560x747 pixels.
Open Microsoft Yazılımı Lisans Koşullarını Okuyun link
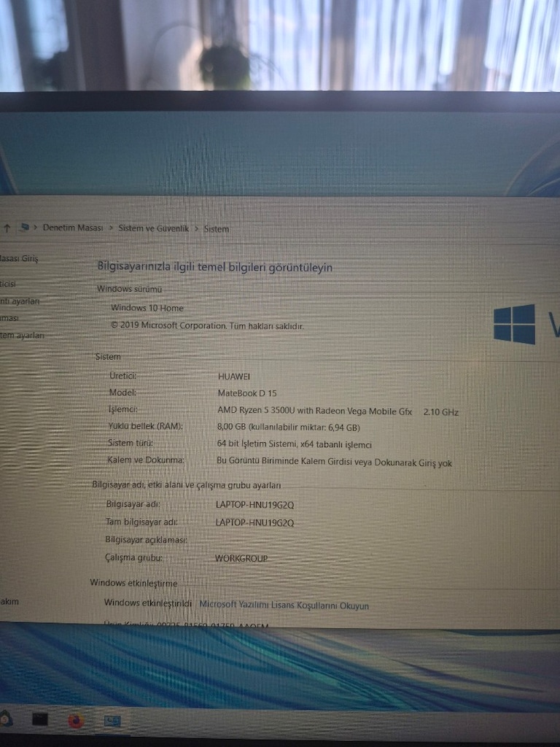click(x=284, y=605)
